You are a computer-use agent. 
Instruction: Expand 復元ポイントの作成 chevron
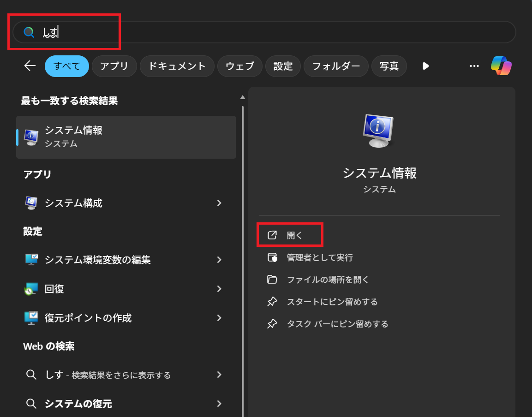tap(219, 318)
